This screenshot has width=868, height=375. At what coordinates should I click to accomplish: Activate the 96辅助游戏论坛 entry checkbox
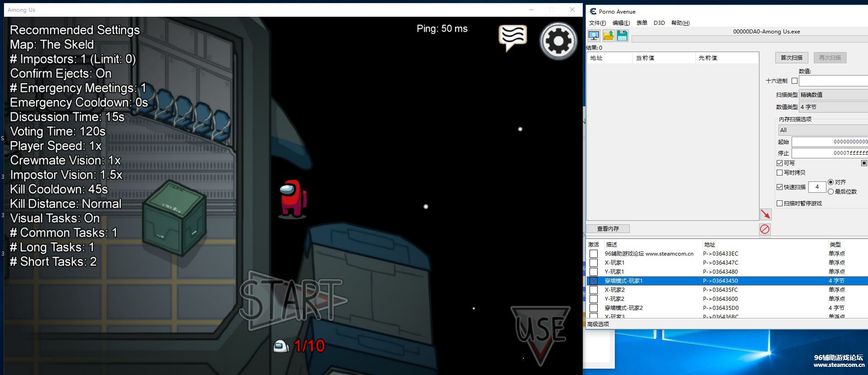pyautogui.click(x=594, y=254)
